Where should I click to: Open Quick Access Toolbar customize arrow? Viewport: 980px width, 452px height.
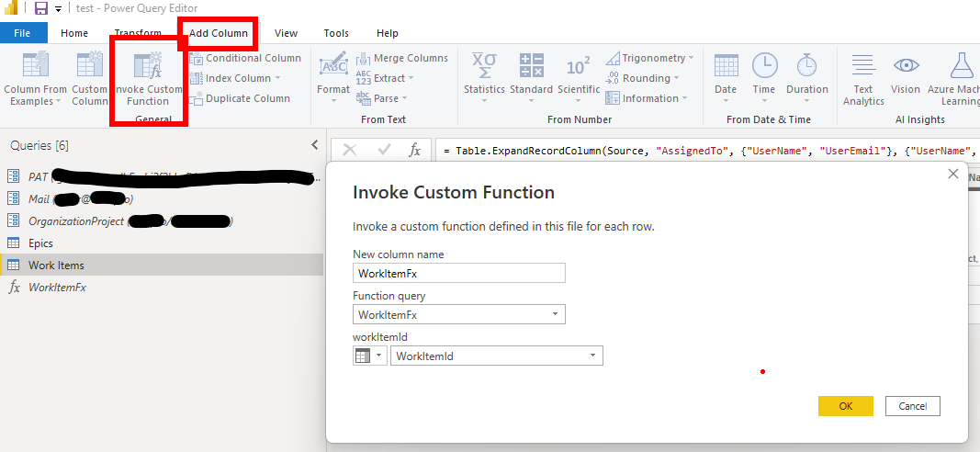[x=58, y=9]
